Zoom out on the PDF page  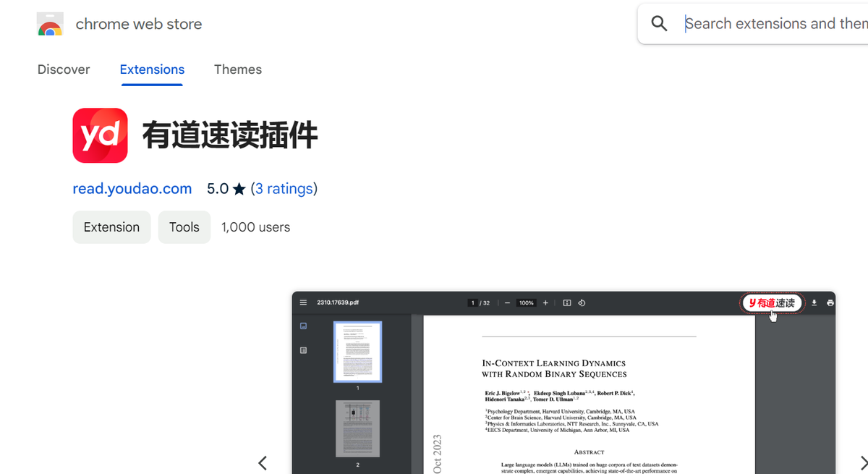pos(507,302)
